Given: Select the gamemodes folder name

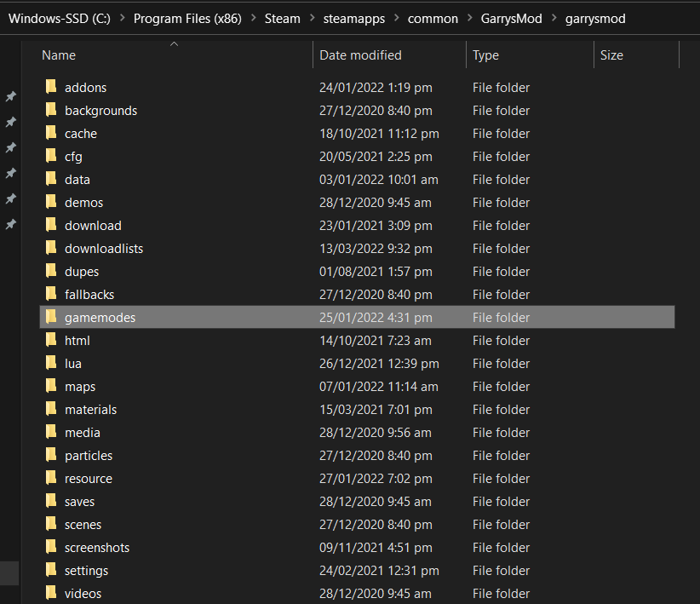Looking at the screenshot, I should [x=100, y=318].
